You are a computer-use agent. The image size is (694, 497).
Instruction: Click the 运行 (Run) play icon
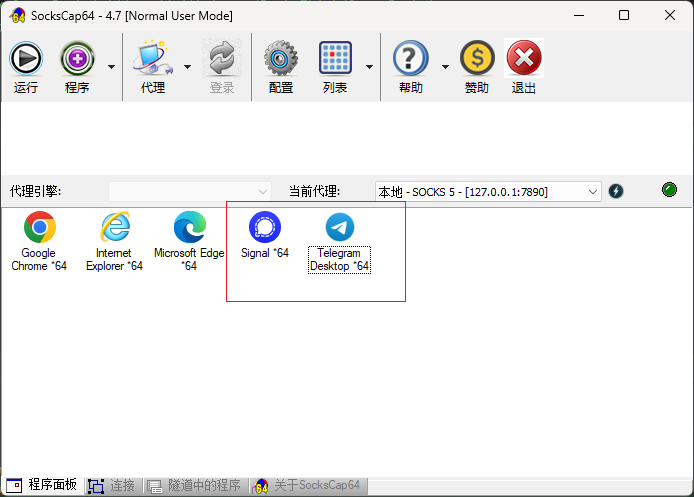point(26,58)
